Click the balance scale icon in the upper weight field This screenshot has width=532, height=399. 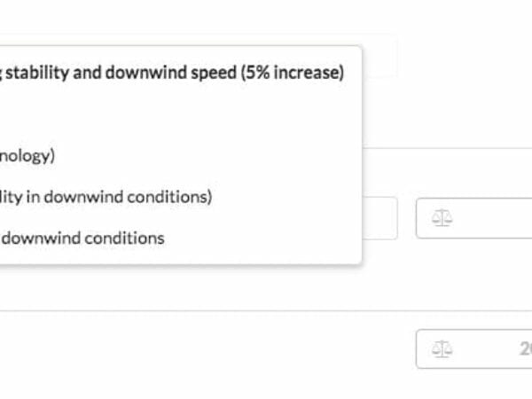pyautogui.click(x=442, y=218)
